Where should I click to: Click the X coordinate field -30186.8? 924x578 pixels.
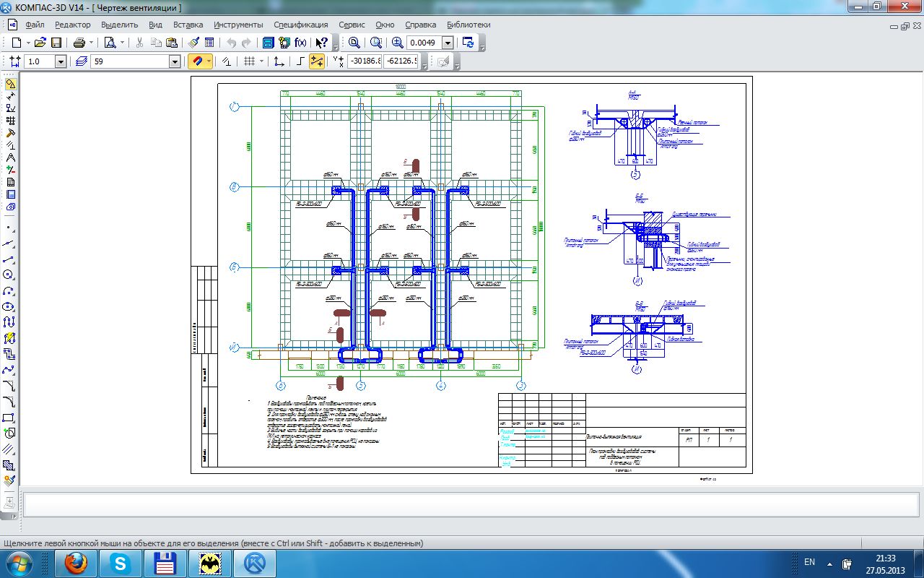[x=365, y=61]
